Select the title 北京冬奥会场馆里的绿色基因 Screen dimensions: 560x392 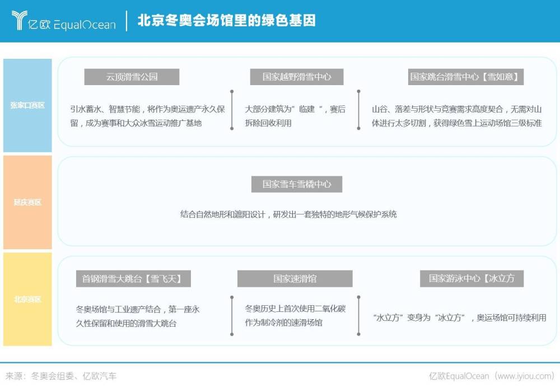tap(227, 20)
